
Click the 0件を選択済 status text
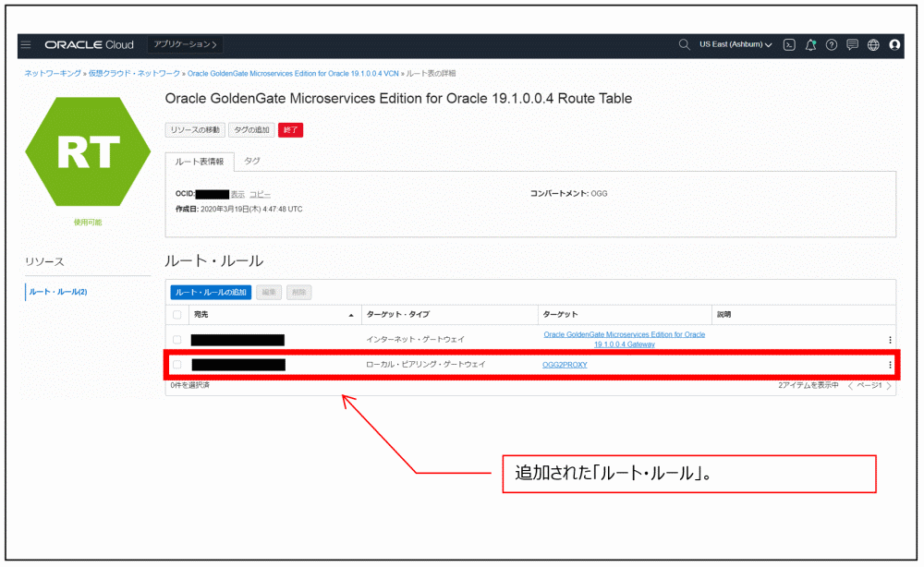(189, 385)
